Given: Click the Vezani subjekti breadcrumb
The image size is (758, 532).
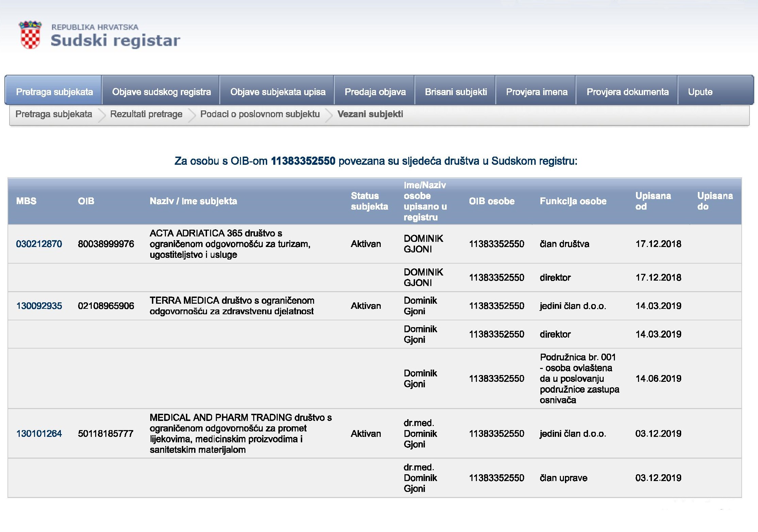Looking at the screenshot, I should [370, 114].
